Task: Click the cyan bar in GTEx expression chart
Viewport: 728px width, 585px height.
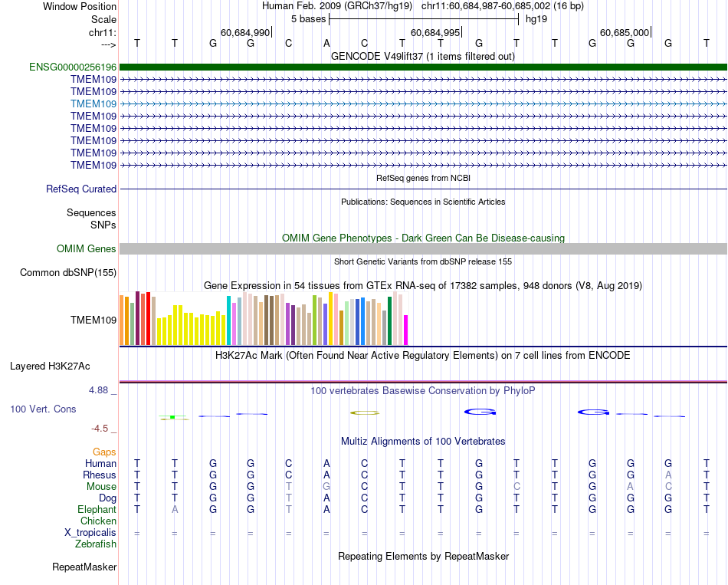Action: tap(228, 320)
